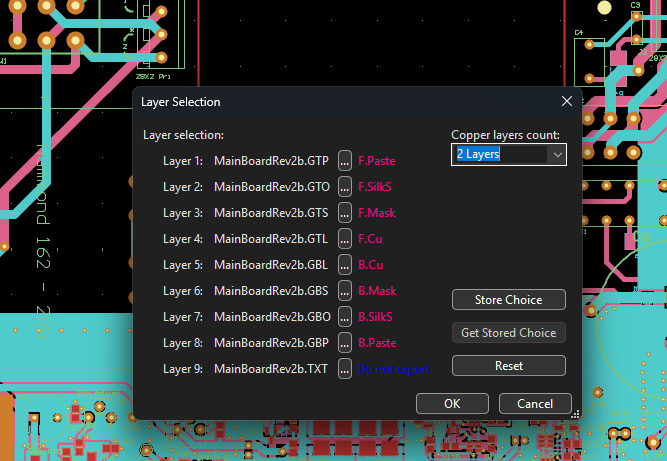Cancel the Layer Selection dialog

click(x=535, y=403)
